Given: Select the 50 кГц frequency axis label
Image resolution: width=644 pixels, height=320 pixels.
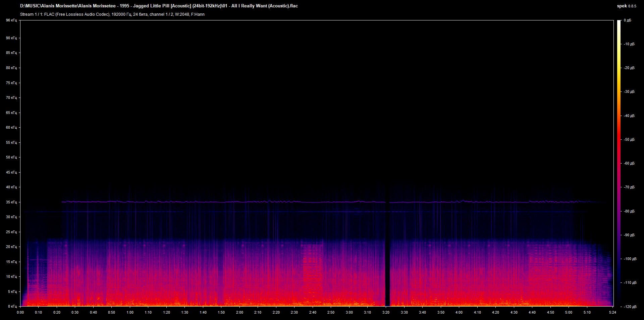Looking at the screenshot, I should pos(11,157).
